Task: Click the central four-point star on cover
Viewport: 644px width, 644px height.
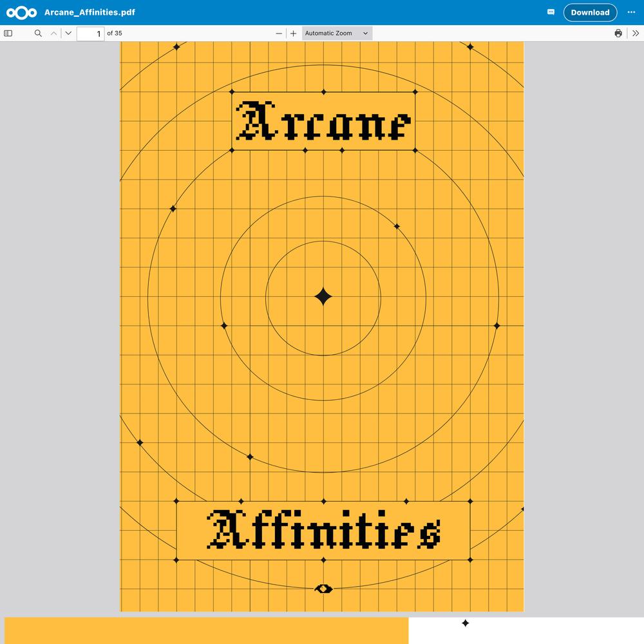Action: tap(323, 297)
